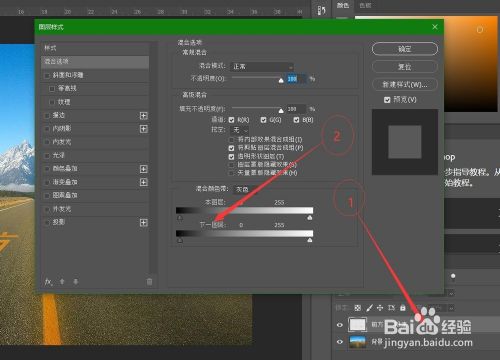
Task: Select 内阴影 style row label
Action: click(62, 129)
